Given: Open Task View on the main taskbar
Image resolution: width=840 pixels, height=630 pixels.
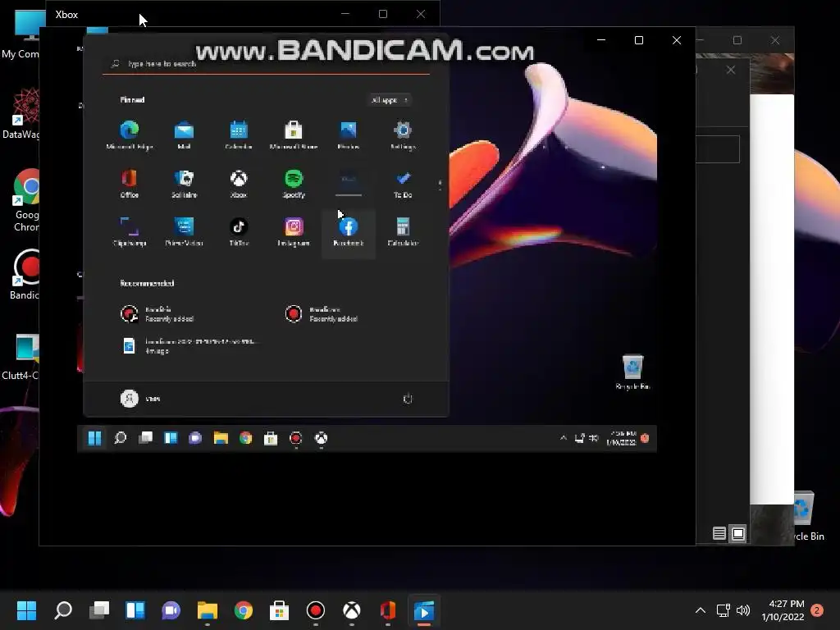Looking at the screenshot, I should point(99,610).
